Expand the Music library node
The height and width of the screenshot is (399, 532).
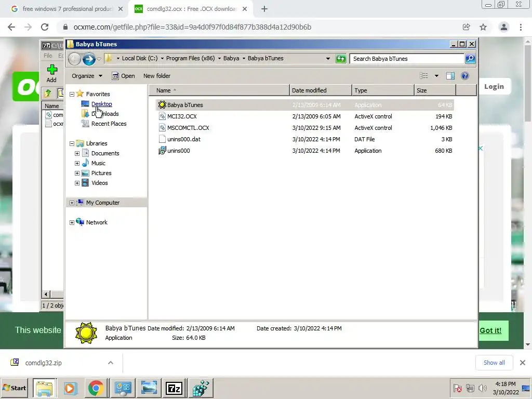[77, 164]
